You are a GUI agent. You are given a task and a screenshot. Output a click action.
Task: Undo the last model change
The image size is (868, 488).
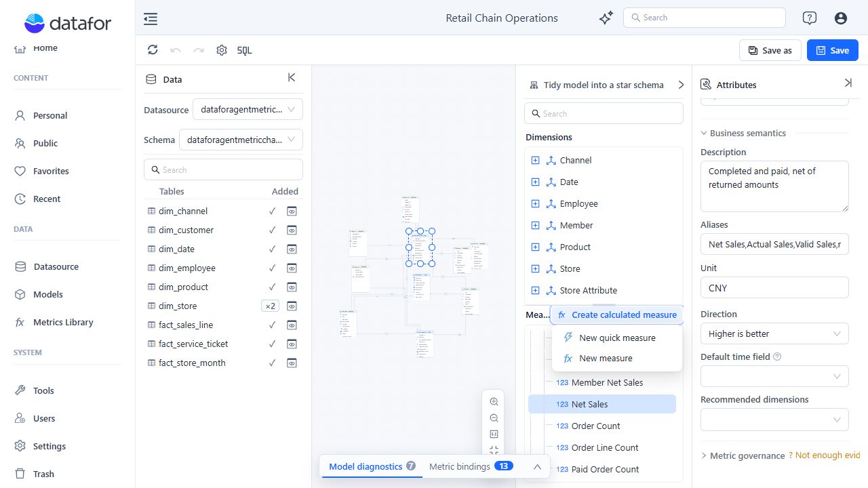pyautogui.click(x=176, y=49)
